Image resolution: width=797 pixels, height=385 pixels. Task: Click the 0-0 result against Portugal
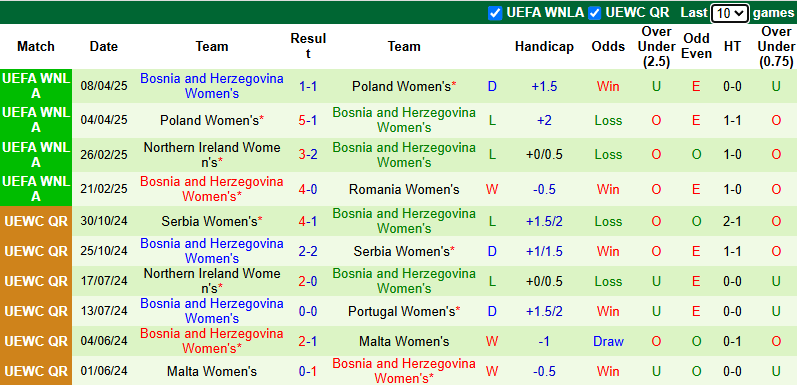pos(308,311)
